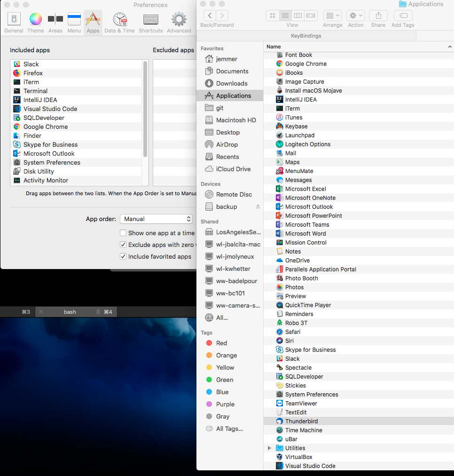
Task: Open the Finder Action gear menu
Action: [x=356, y=16]
